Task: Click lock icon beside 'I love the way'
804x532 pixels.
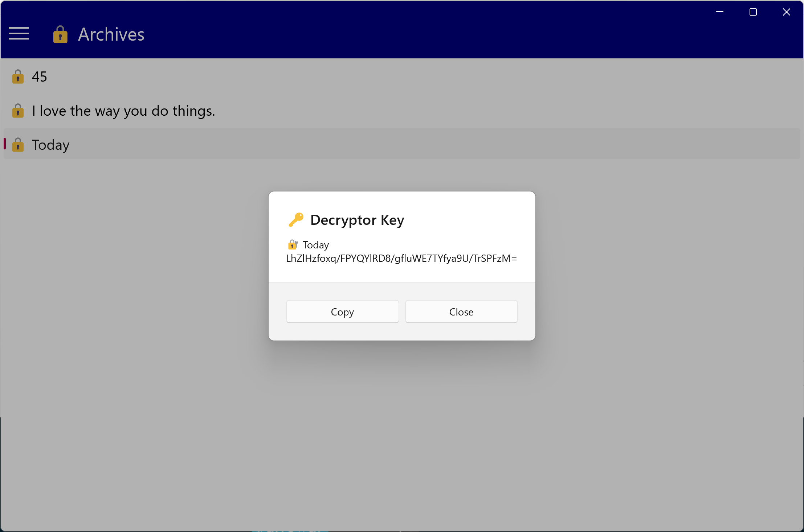Action: [18, 111]
